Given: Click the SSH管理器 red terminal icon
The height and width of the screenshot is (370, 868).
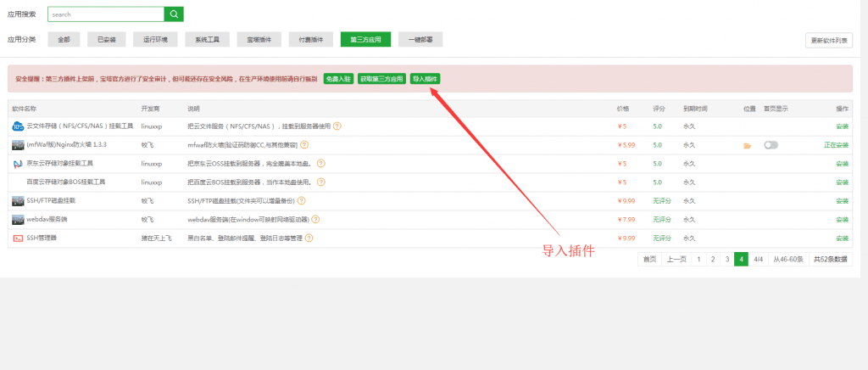Looking at the screenshot, I should (x=18, y=238).
